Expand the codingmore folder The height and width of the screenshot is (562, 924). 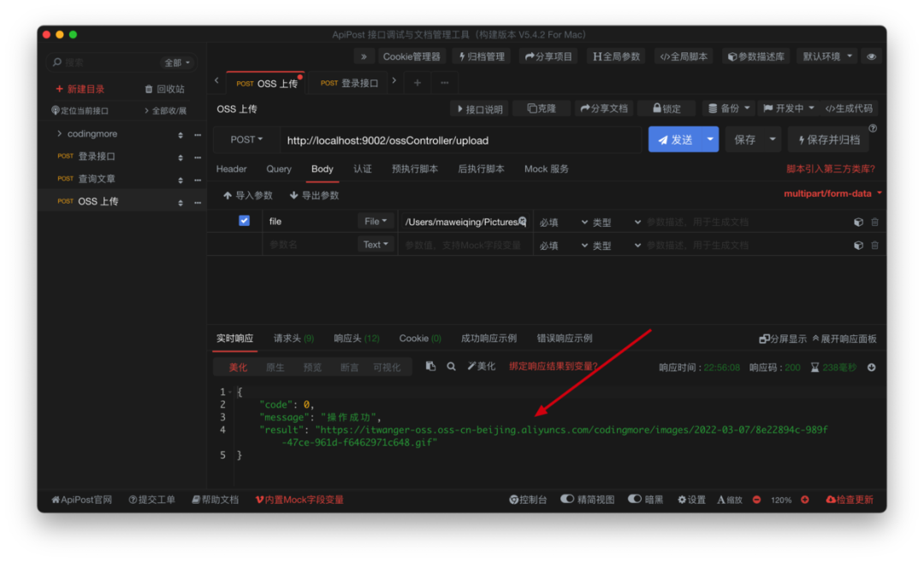point(60,133)
